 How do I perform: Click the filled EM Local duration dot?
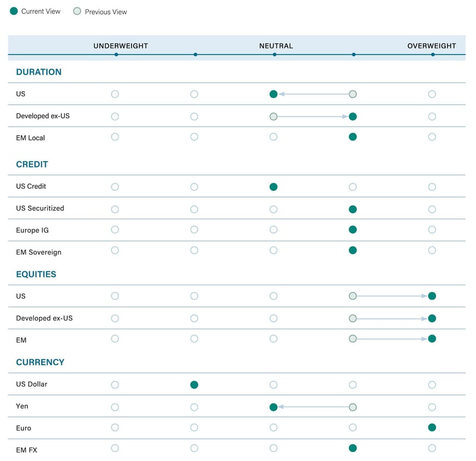click(353, 137)
